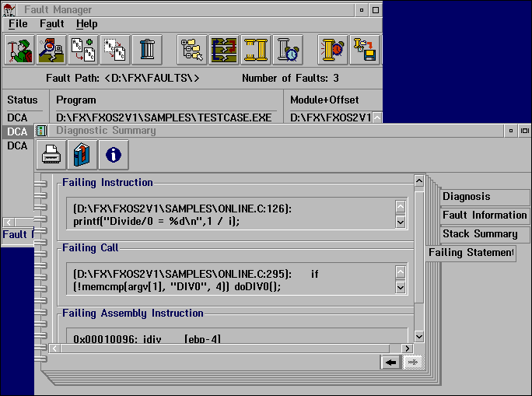Click the notebook page vertical scroll down arrow
This screenshot has height=396, width=532.
(x=419, y=336)
